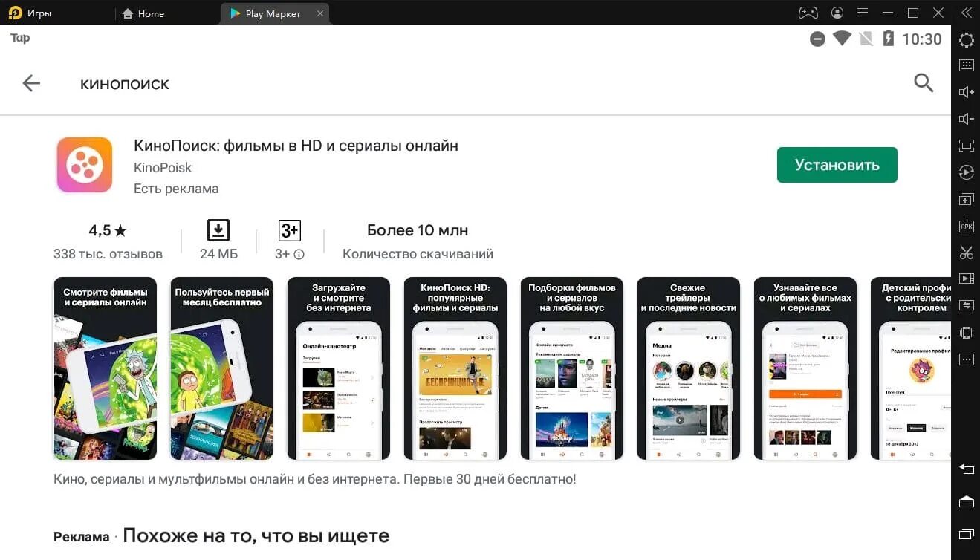Open screenshot 'КиноПоиск HD: популярные фильмы'
Viewport: 980px width, 560px height.
coord(455,368)
